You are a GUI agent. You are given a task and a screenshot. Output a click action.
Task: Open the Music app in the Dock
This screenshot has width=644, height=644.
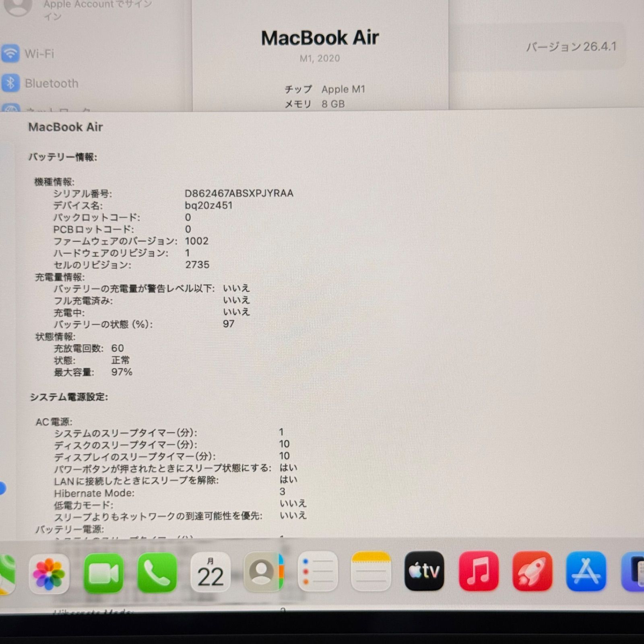(479, 571)
